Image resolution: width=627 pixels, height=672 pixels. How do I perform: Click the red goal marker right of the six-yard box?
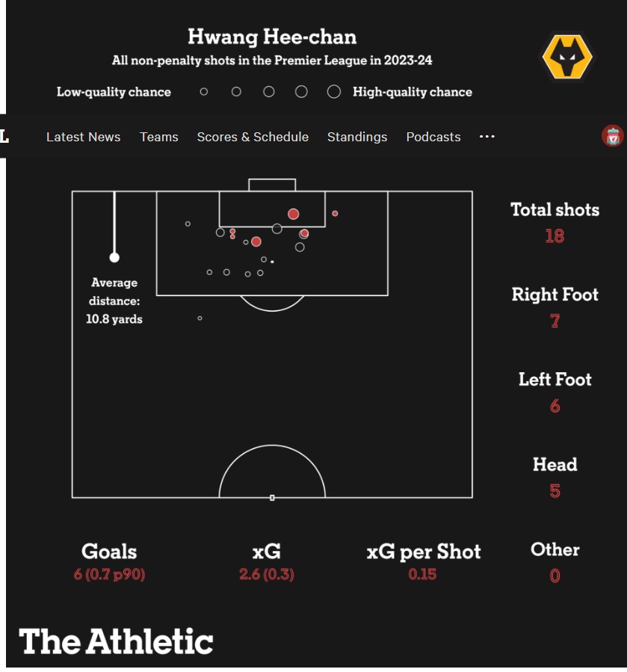click(335, 214)
